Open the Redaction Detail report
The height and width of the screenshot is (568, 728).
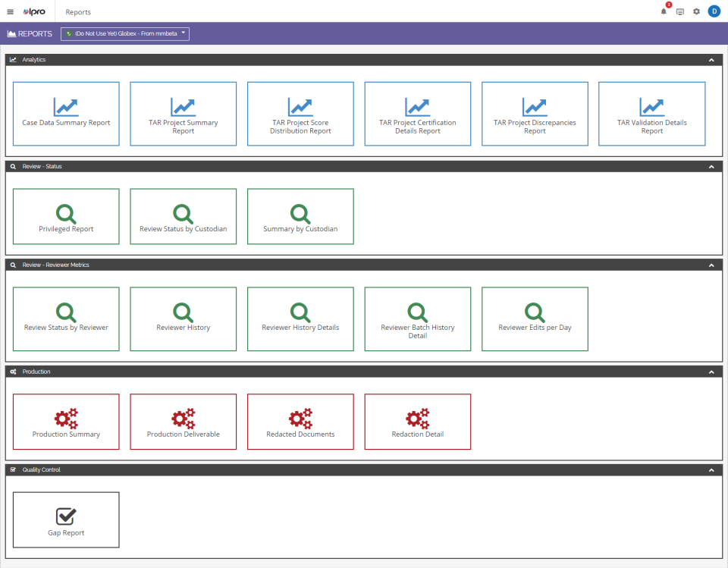point(417,422)
